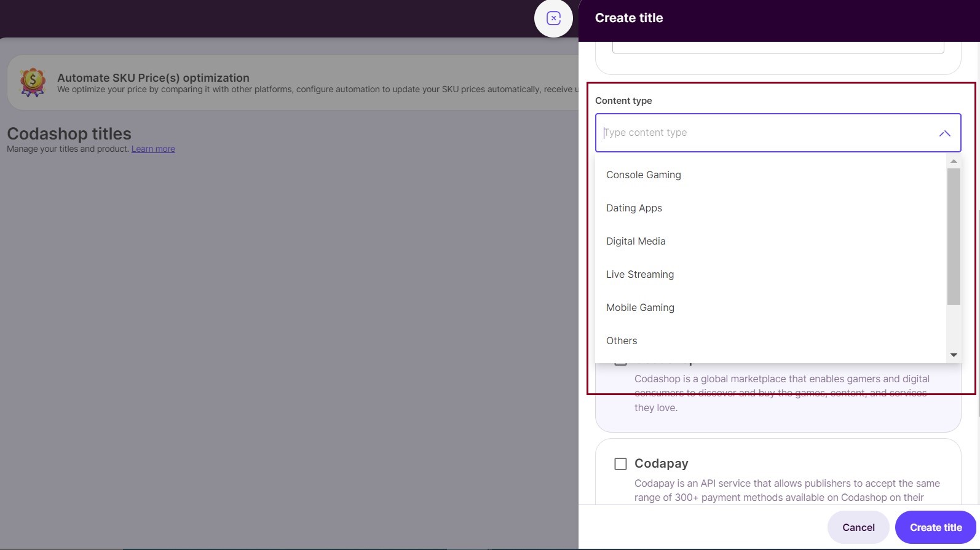Click the dropdown list scroll down arrow
Viewport: 980px width, 550px height.
954,355
